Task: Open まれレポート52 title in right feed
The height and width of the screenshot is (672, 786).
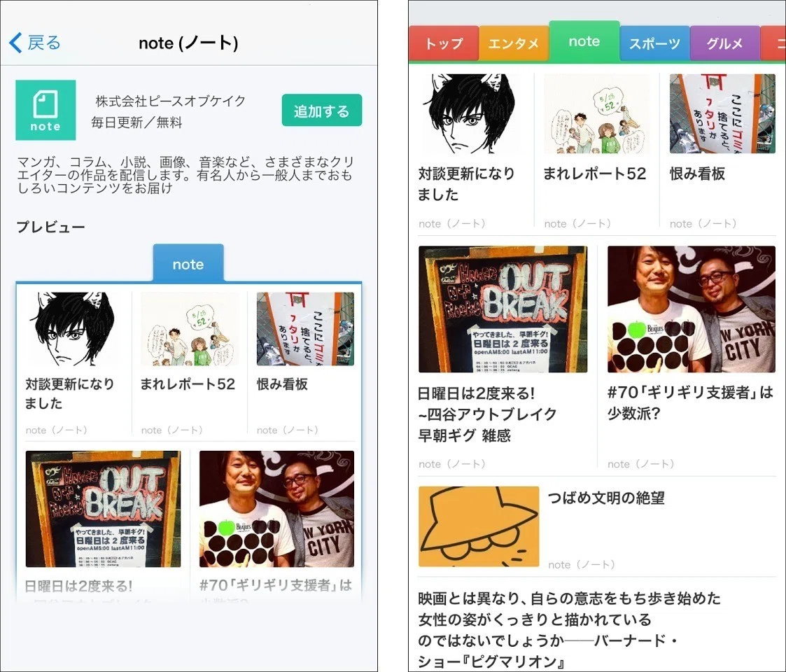Action: click(x=594, y=174)
